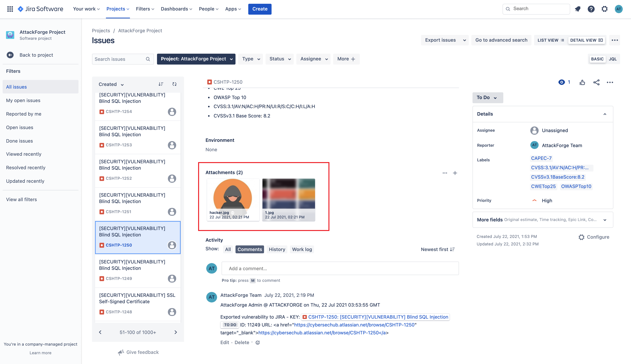631x364 pixels.
Task: Open the Apps menu
Action: click(x=233, y=9)
